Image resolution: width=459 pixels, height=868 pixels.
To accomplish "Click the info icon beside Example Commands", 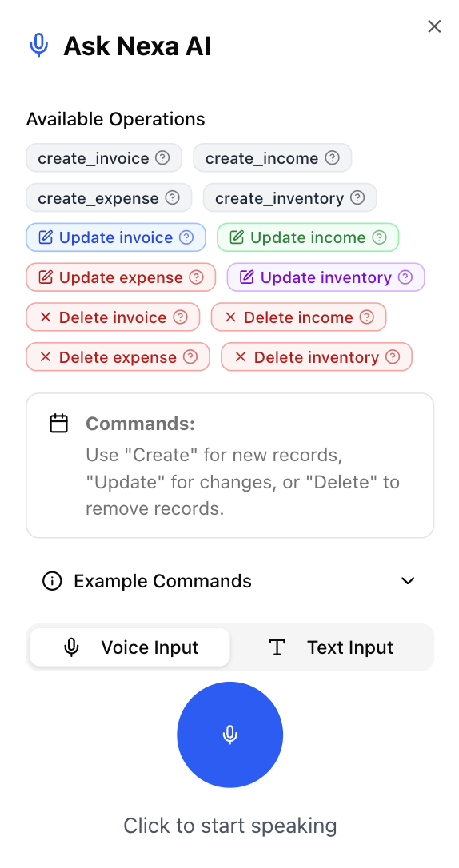I will (52, 581).
